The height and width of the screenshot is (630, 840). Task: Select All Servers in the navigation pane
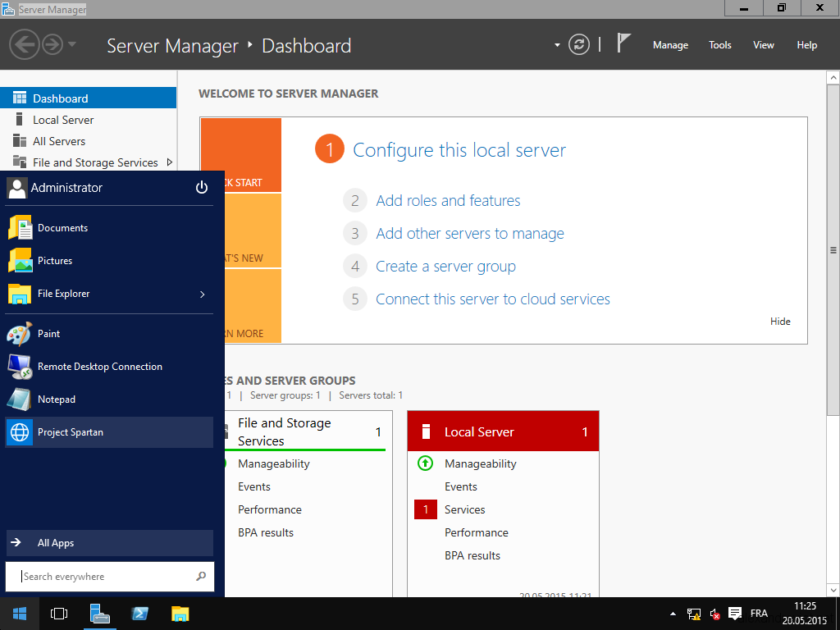tap(88, 141)
